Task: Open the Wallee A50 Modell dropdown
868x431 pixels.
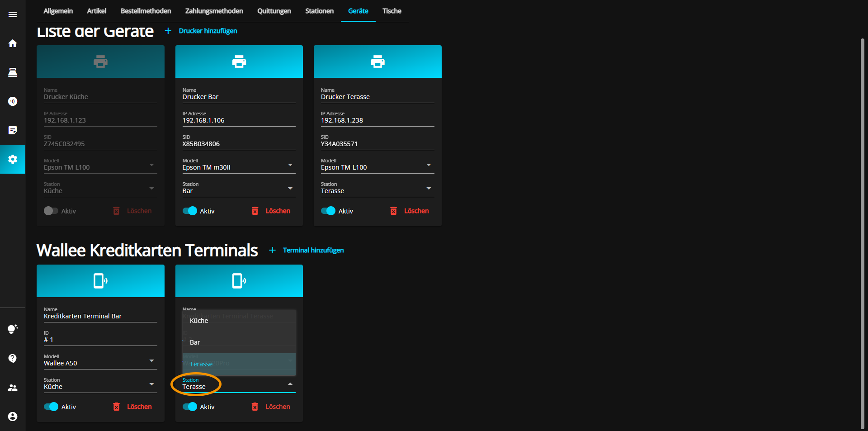Action: pyautogui.click(x=100, y=361)
